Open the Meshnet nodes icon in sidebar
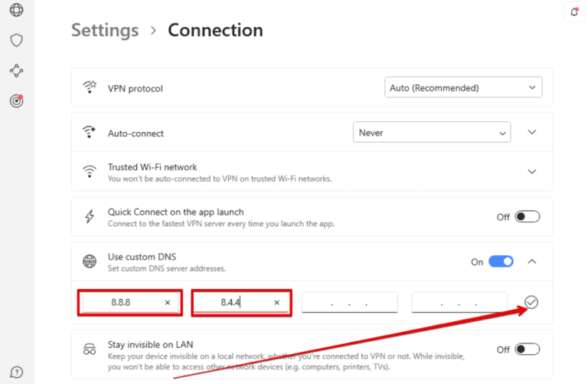The width and height of the screenshot is (588, 384). point(16,71)
